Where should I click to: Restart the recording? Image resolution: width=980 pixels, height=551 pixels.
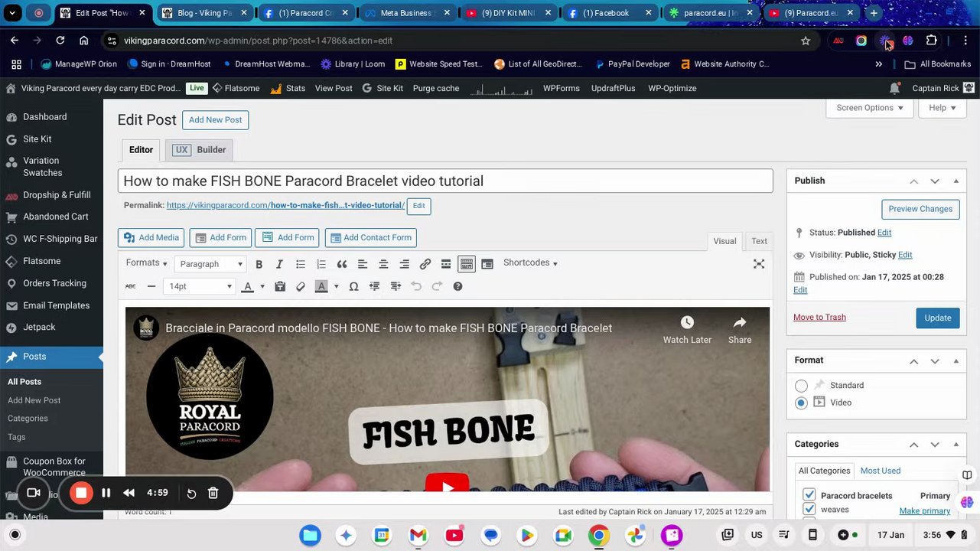coord(191,494)
